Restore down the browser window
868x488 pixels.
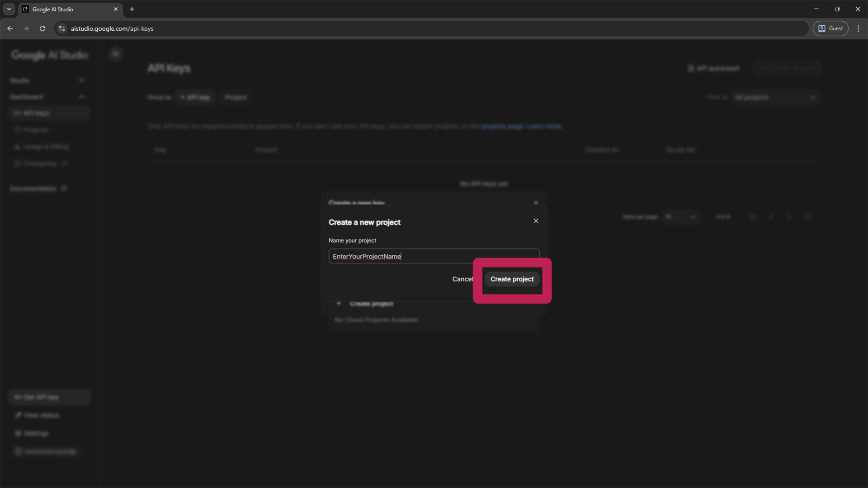[x=837, y=9]
